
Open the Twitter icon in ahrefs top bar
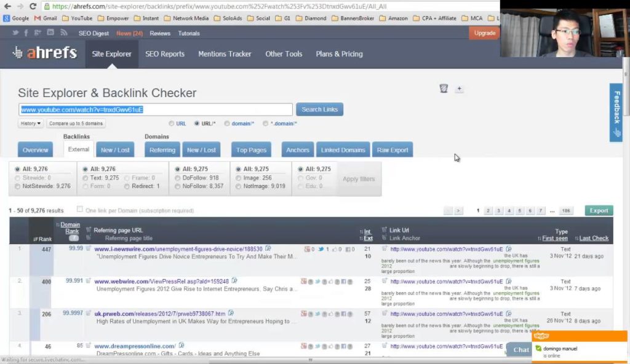[x=15, y=33]
